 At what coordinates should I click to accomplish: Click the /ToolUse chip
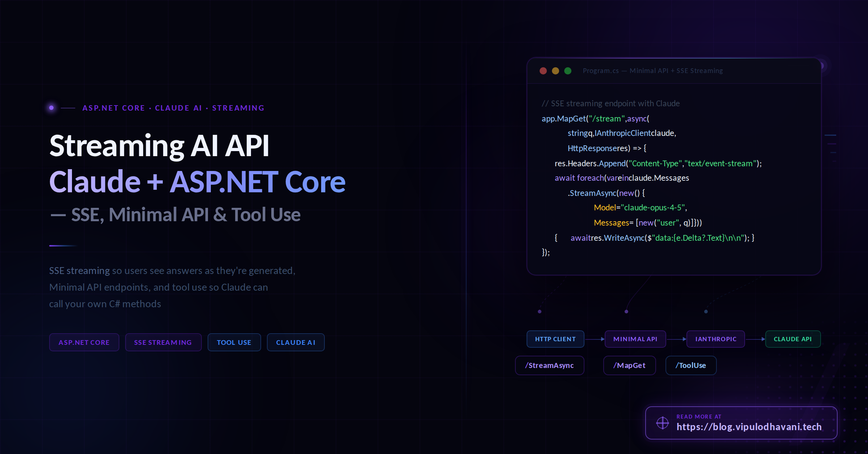click(691, 365)
